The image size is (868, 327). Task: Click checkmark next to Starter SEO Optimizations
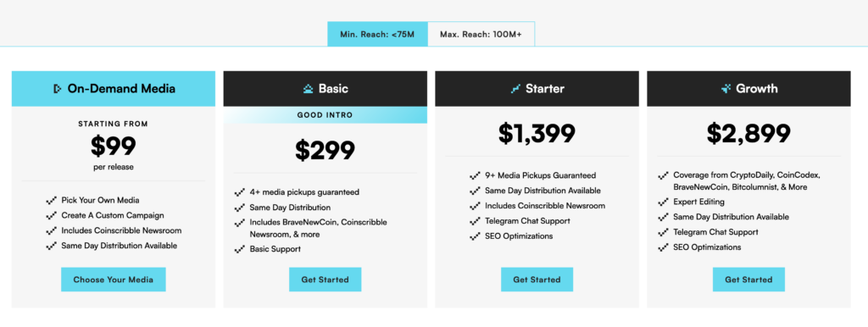pyautogui.click(x=475, y=236)
